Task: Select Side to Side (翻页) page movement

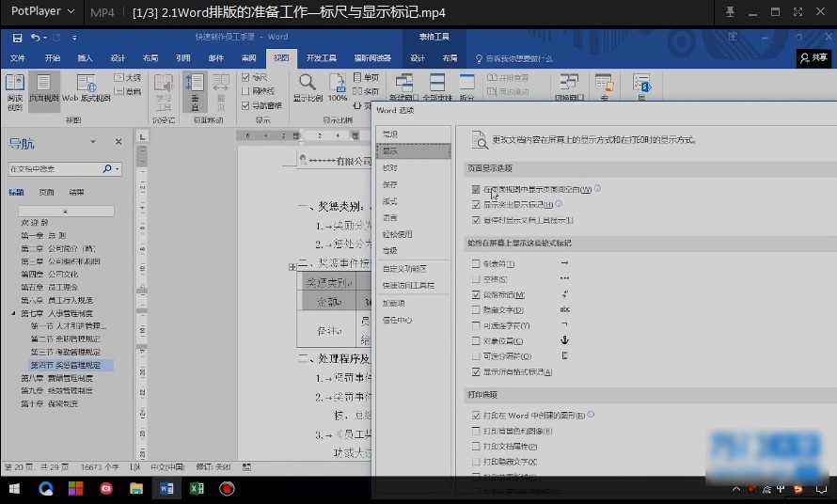Action: [x=220, y=92]
